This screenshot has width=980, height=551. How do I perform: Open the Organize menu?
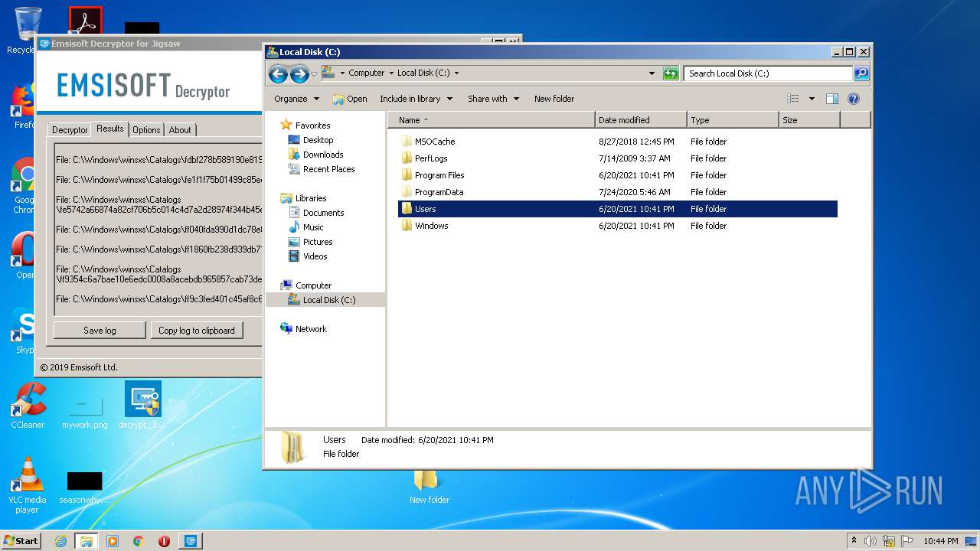296,99
